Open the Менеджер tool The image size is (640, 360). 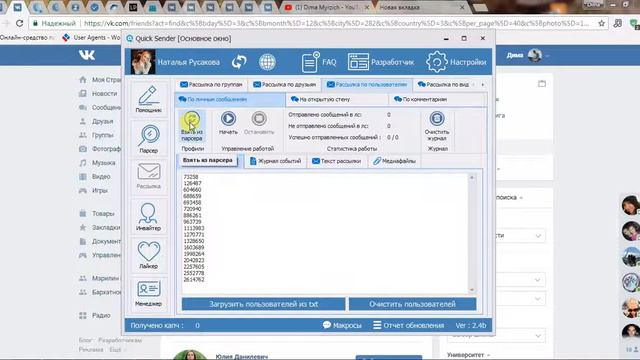point(149,293)
